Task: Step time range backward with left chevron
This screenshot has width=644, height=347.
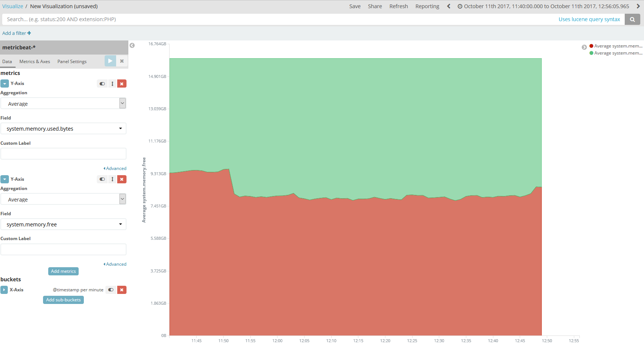Action: click(448, 6)
